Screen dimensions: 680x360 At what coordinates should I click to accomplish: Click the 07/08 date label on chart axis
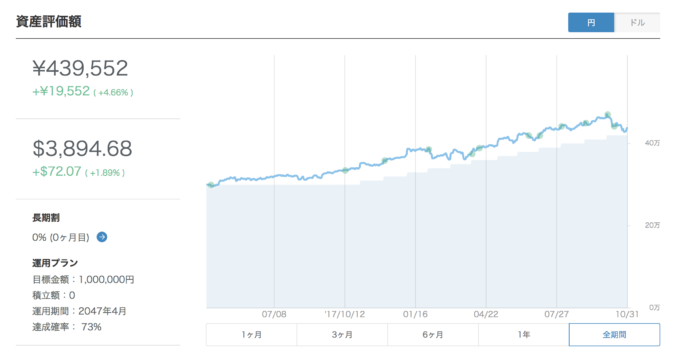tap(274, 314)
